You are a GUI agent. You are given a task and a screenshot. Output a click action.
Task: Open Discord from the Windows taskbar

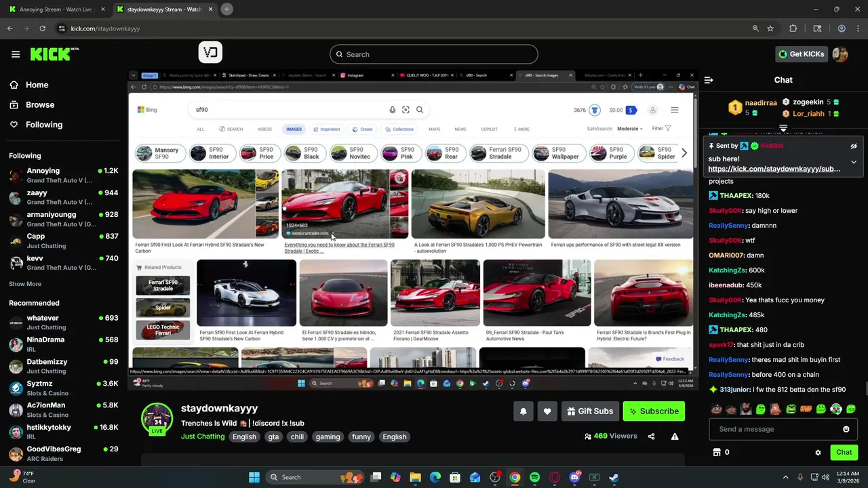tap(574, 477)
